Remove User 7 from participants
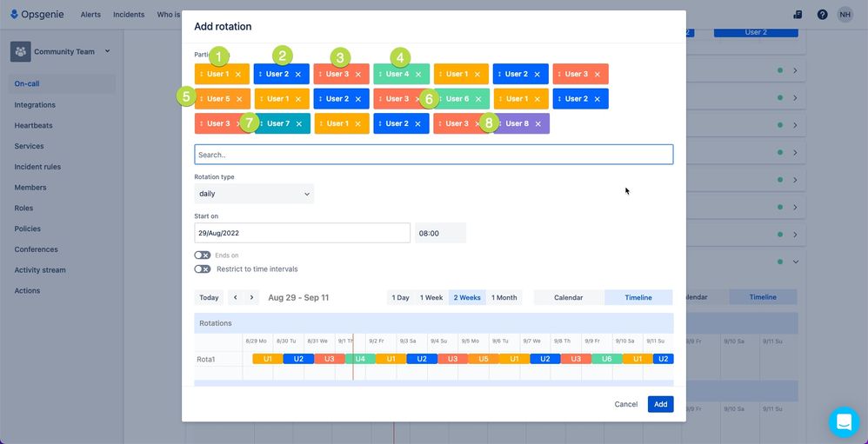 (x=299, y=124)
